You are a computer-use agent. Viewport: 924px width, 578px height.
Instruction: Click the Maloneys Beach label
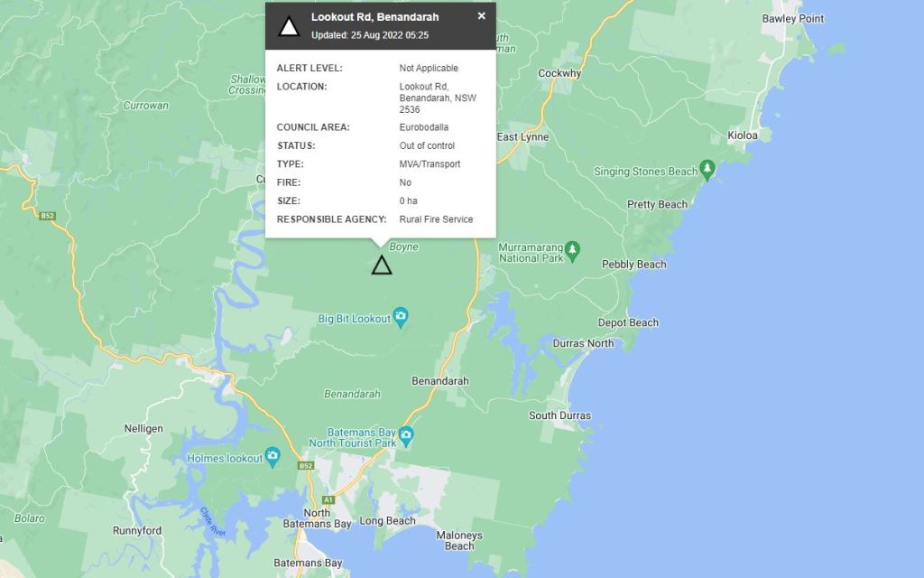(x=459, y=540)
